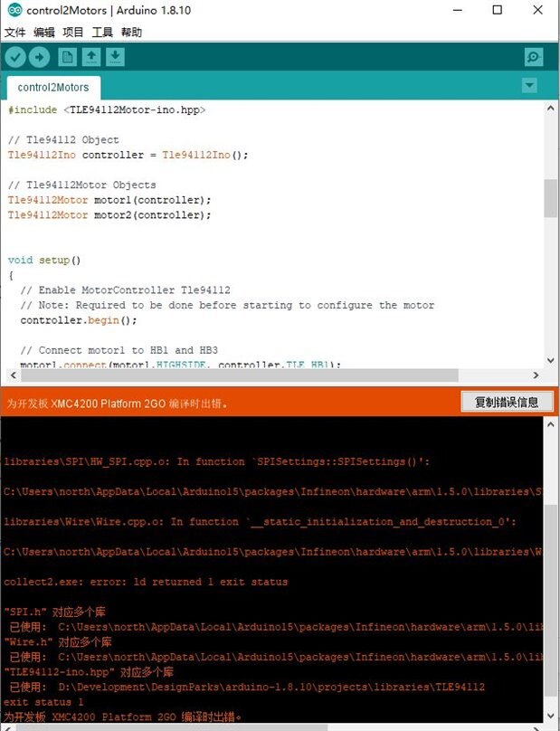Open the Serial Monitor magnifier icon
The image size is (560, 731).
coord(534,57)
